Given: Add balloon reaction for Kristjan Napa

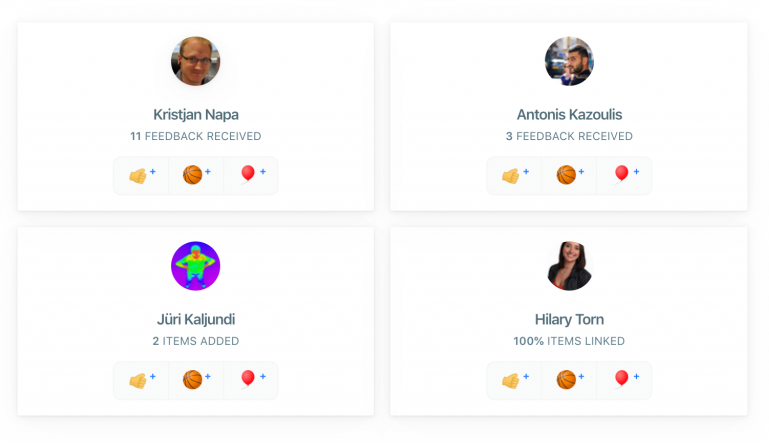Looking at the screenshot, I should (251, 176).
